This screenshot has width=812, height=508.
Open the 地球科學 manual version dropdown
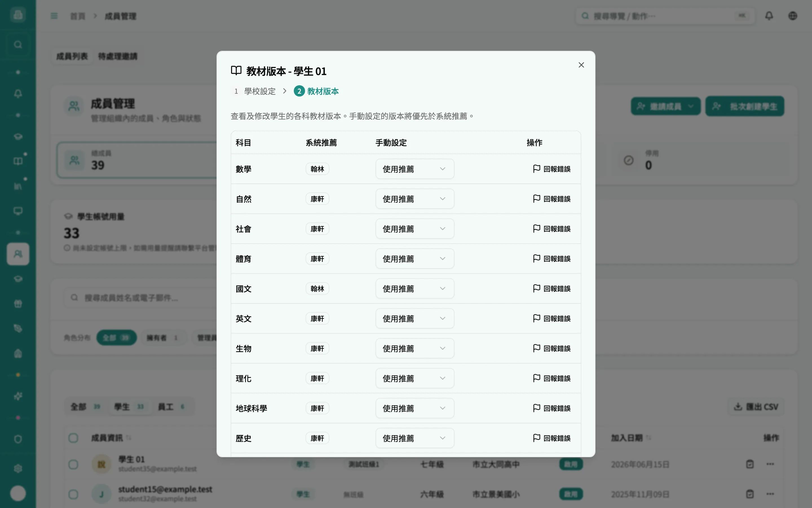pyautogui.click(x=415, y=408)
